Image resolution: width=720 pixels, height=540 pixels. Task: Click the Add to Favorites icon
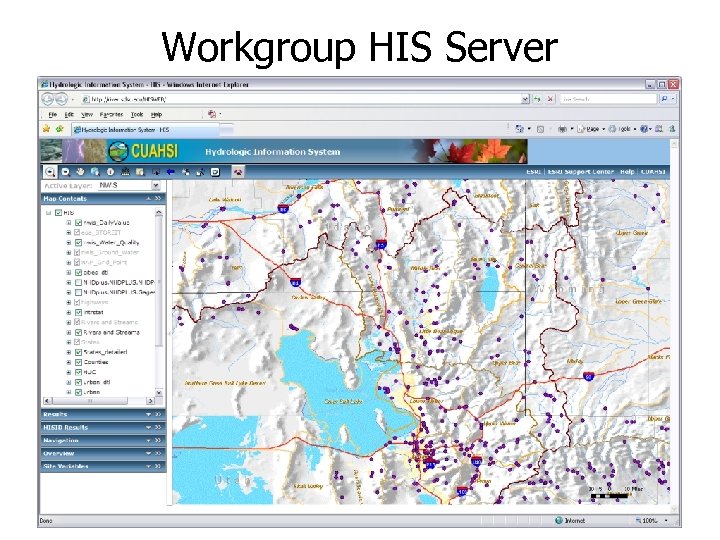[x=59, y=129]
